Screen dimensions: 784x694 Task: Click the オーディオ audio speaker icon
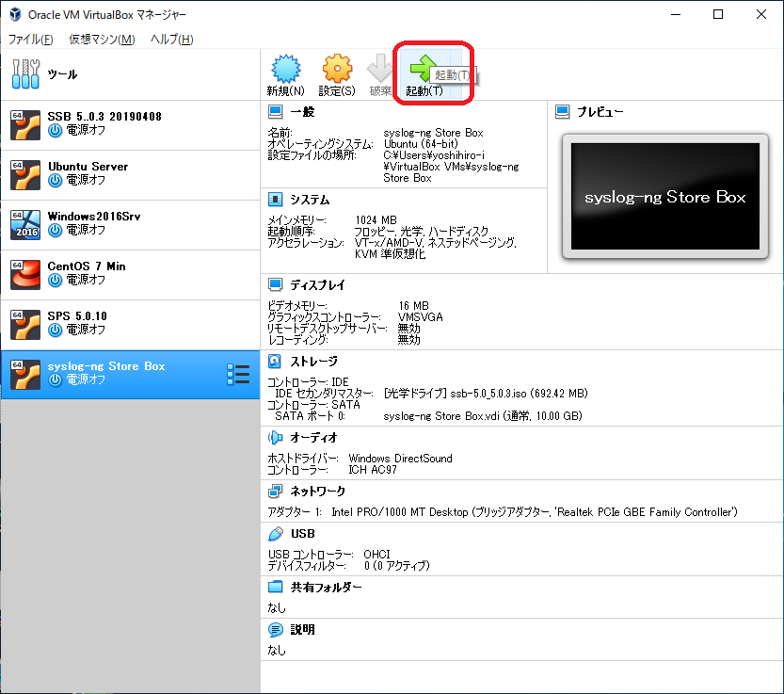point(276,437)
